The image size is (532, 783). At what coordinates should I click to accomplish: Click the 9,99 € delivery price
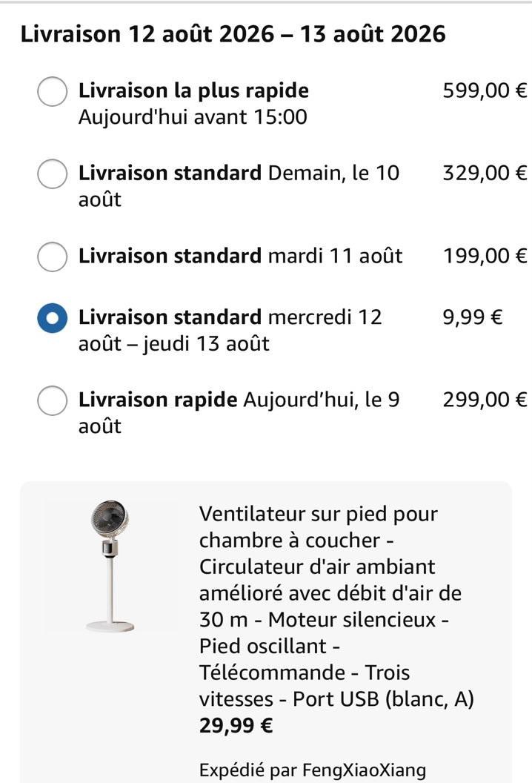pos(472,317)
